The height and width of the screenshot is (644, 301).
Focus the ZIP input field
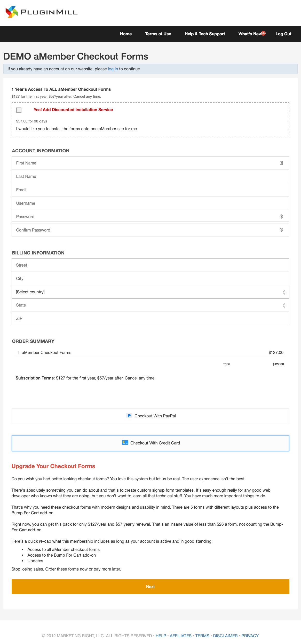pos(150,318)
